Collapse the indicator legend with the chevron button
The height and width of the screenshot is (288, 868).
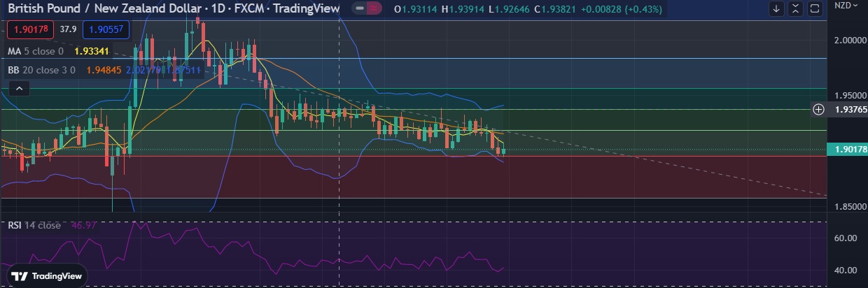[20, 88]
